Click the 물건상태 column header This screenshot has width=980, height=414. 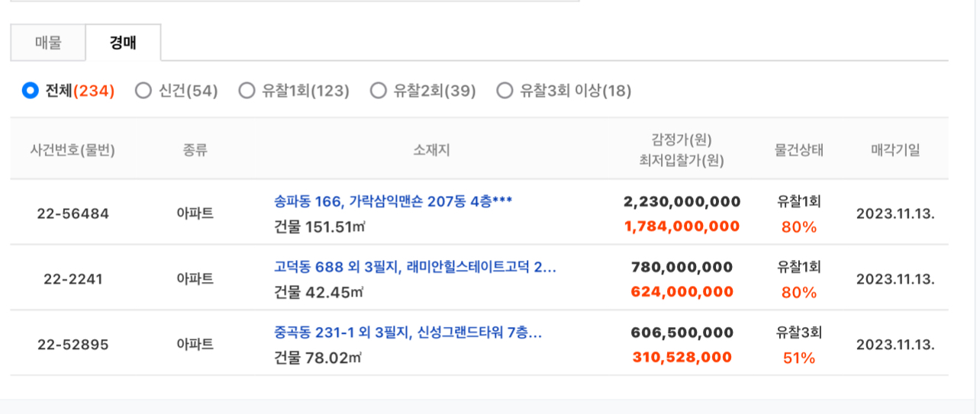click(798, 150)
